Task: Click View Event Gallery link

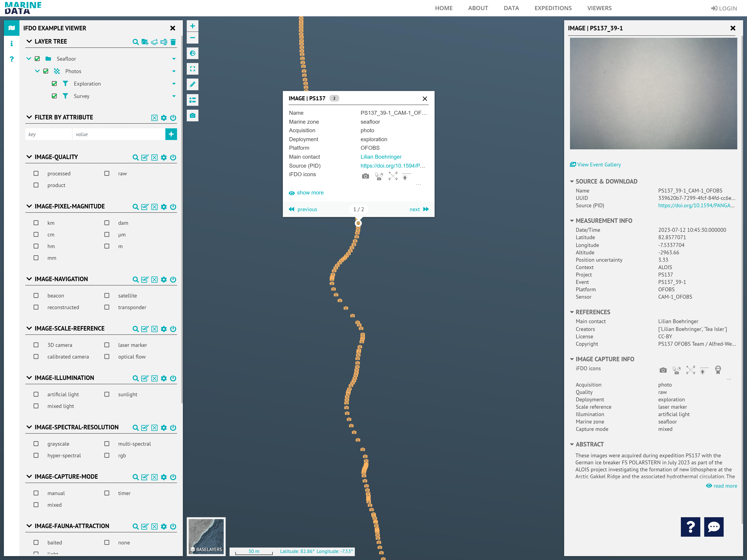Action: point(595,164)
